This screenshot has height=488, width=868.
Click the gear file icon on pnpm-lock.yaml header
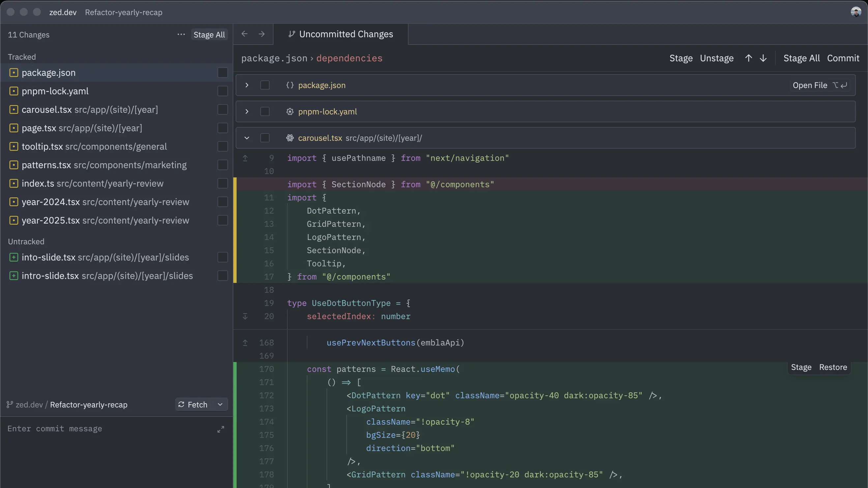coord(289,111)
